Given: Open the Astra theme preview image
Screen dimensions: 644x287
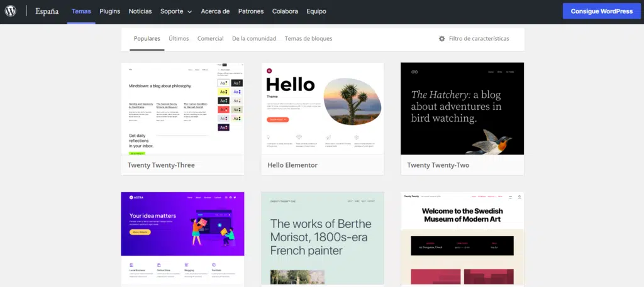Looking at the screenshot, I should [183, 239].
